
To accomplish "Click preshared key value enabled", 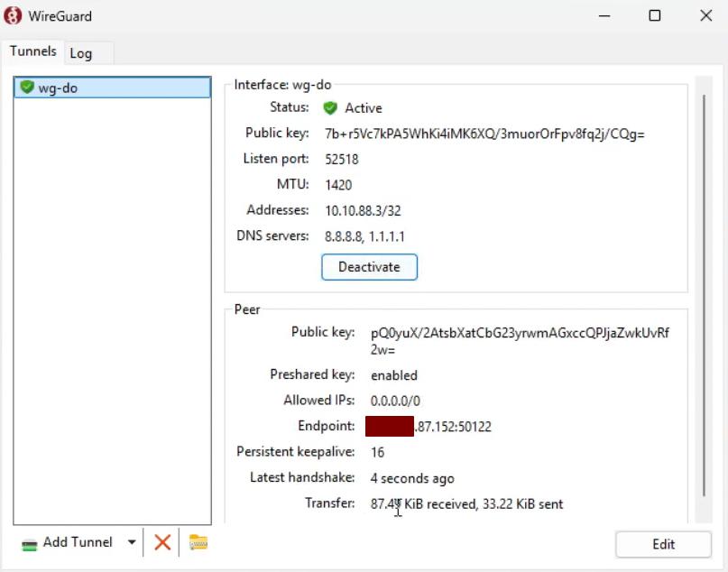I will [x=393, y=375].
